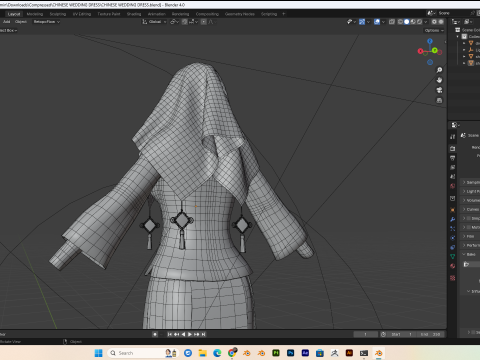Open the Material properties tab
This screenshot has height=360, width=480.
[452, 266]
